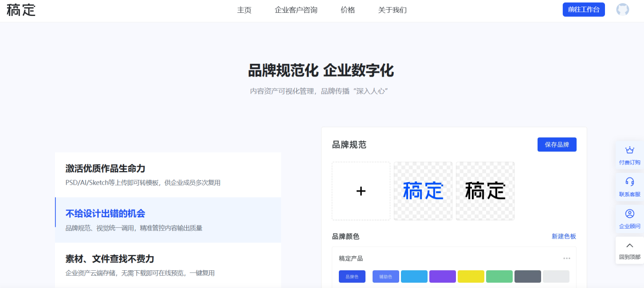Go to 主页 in the navigation
The height and width of the screenshot is (288, 644).
click(244, 10)
